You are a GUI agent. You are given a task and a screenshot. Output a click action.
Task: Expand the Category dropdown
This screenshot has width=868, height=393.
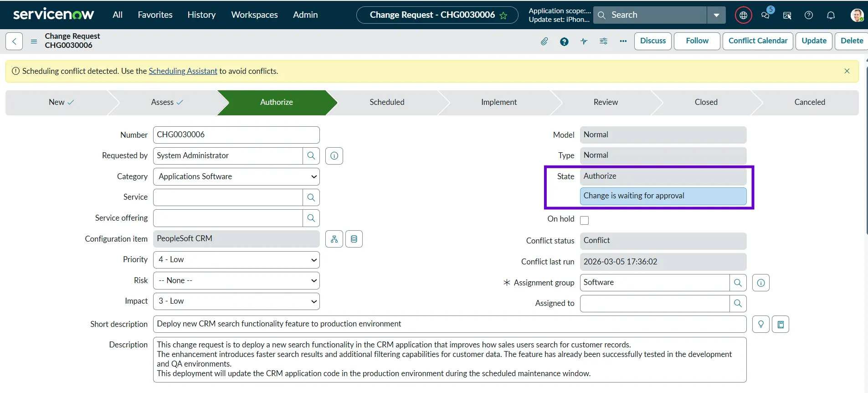click(236, 177)
